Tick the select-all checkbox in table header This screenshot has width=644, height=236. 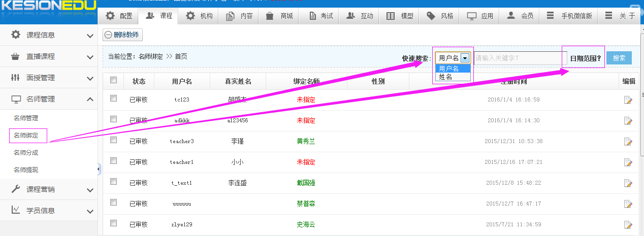pyautogui.click(x=113, y=80)
